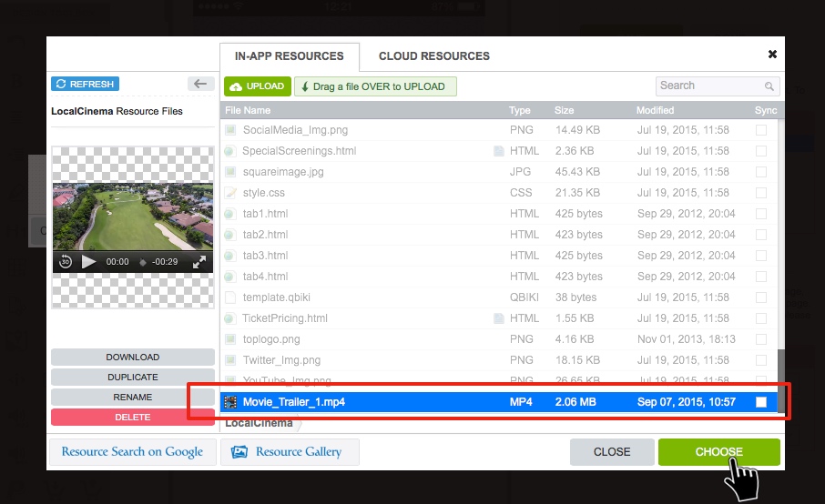Close the resource dialog with the X
The width and height of the screenshot is (825, 504).
click(x=772, y=55)
